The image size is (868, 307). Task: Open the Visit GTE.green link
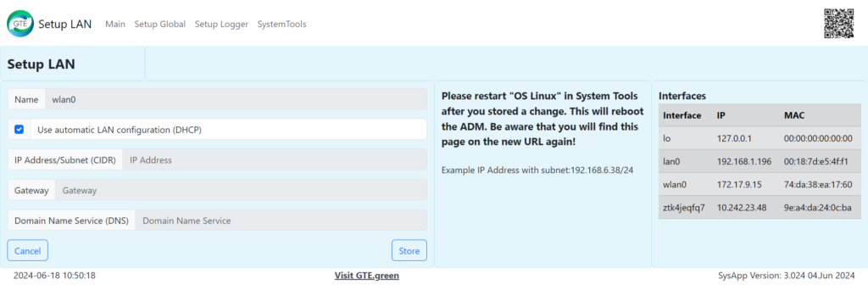366,276
